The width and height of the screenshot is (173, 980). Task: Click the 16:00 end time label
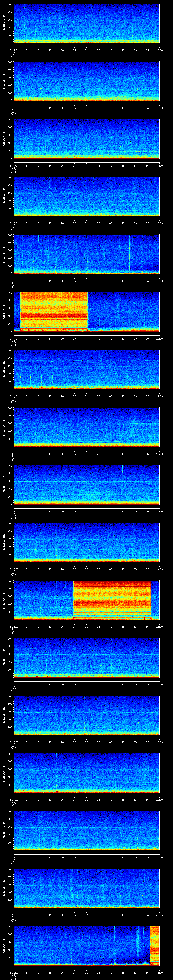[159, 108]
